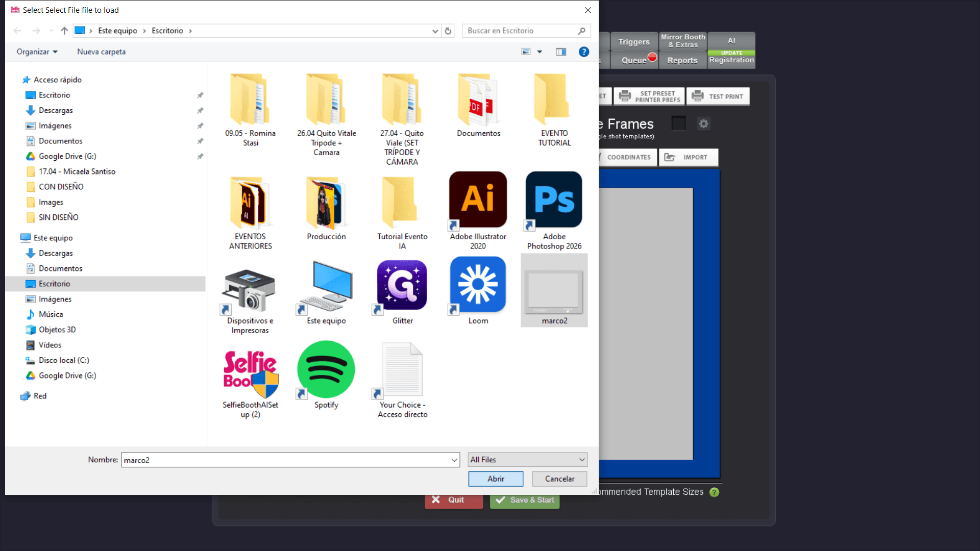Open the Organizar dropdown menu

pos(37,52)
